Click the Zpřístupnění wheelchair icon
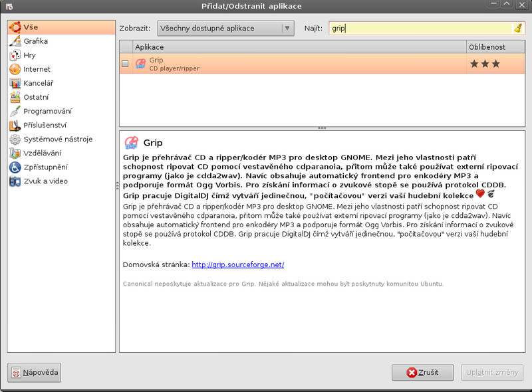 [x=15, y=167]
